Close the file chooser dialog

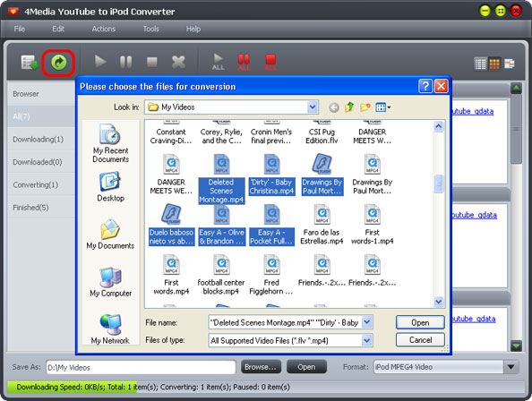[441, 86]
